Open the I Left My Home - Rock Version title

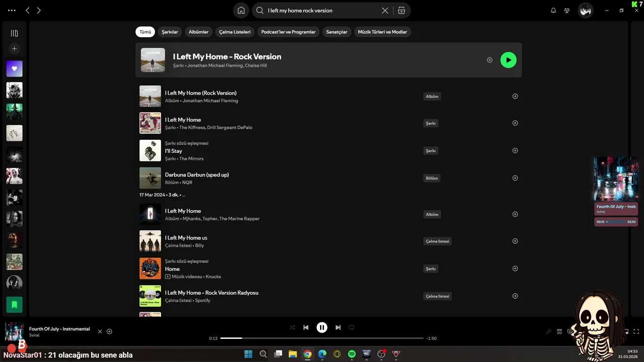pyautogui.click(x=227, y=57)
